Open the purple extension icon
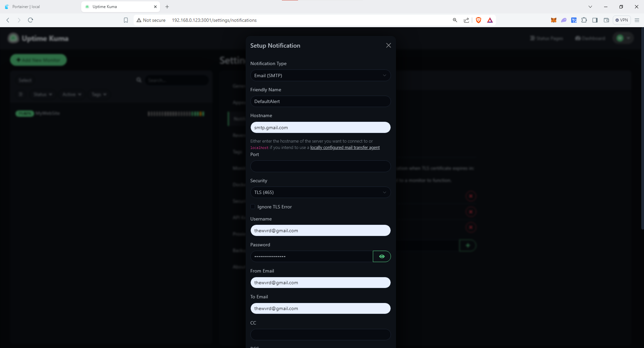The height and width of the screenshot is (348, 644). 564,20
